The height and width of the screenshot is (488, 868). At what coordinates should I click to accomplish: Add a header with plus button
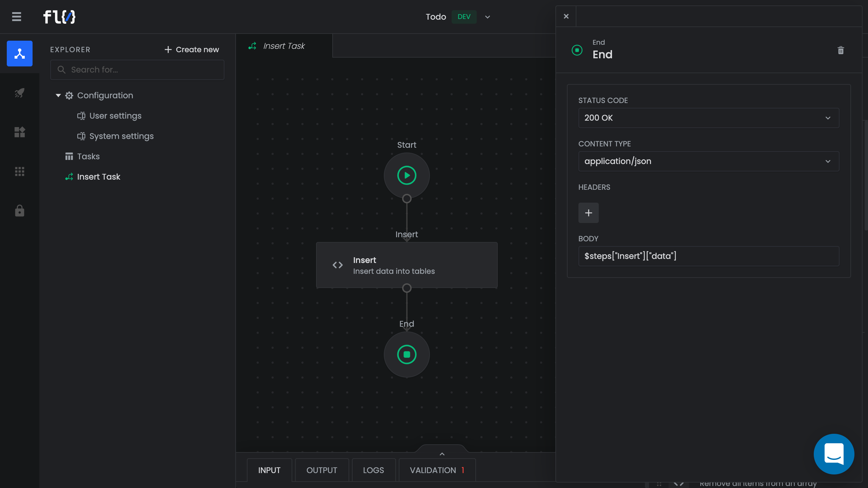click(x=589, y=213)
